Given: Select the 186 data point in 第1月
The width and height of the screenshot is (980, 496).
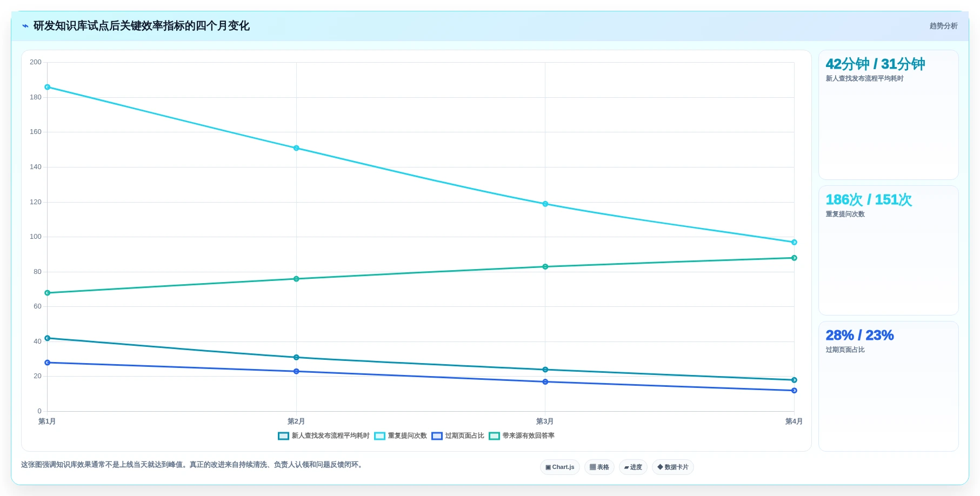Looking at the screenshot, I should click(x=48, y=87).
